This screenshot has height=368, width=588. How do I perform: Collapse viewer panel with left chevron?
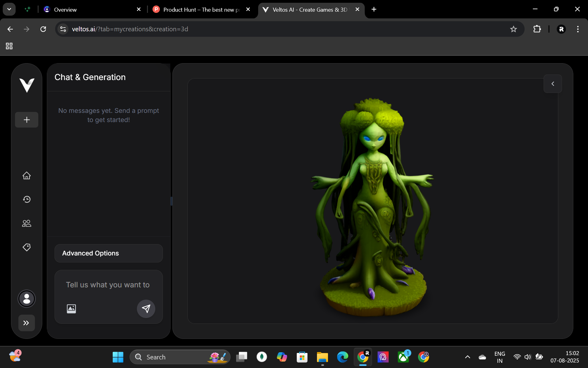tap(552, 84)
